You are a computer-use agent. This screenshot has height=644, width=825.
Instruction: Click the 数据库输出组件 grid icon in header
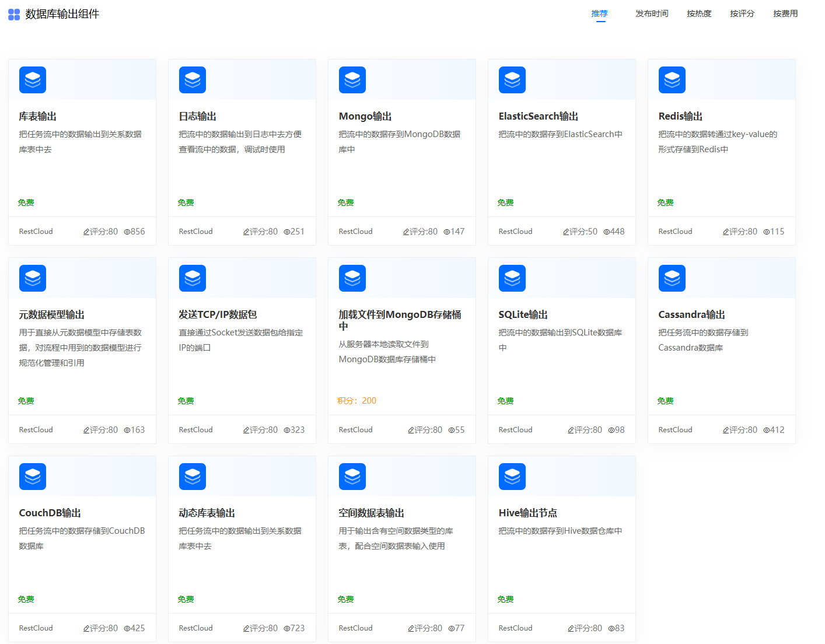pos(14,15)
